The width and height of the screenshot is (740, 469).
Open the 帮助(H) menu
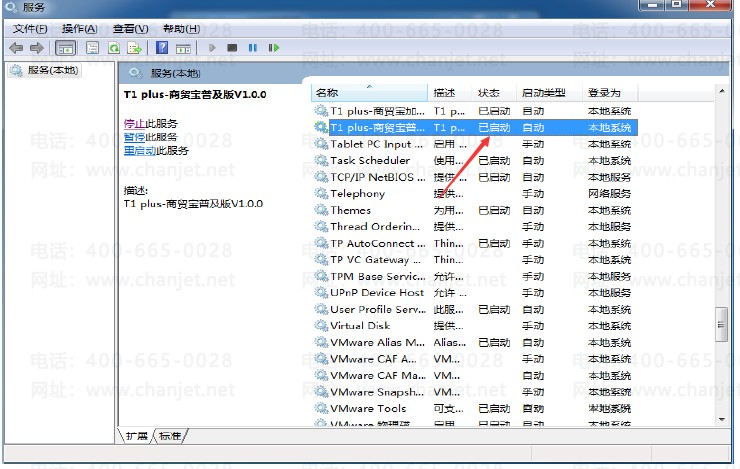click(x=182, y=29)
